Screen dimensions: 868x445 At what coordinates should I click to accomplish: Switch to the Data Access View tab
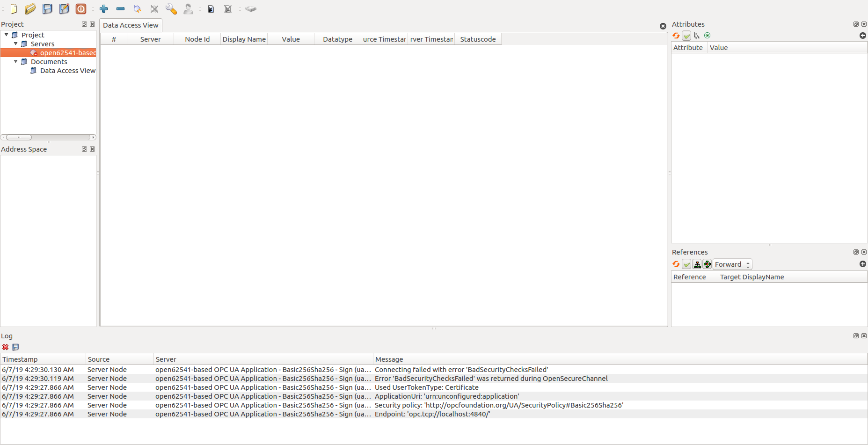tap(130, 25)
